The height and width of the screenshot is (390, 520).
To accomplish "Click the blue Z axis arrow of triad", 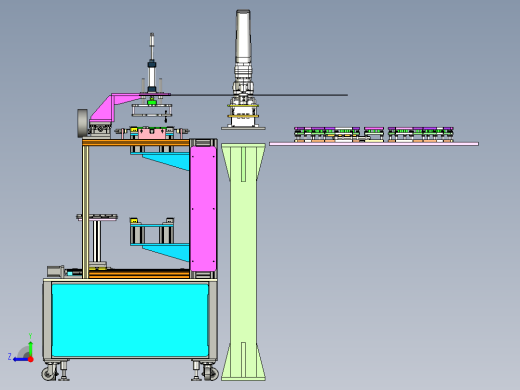I will click(x=21, y=359).
